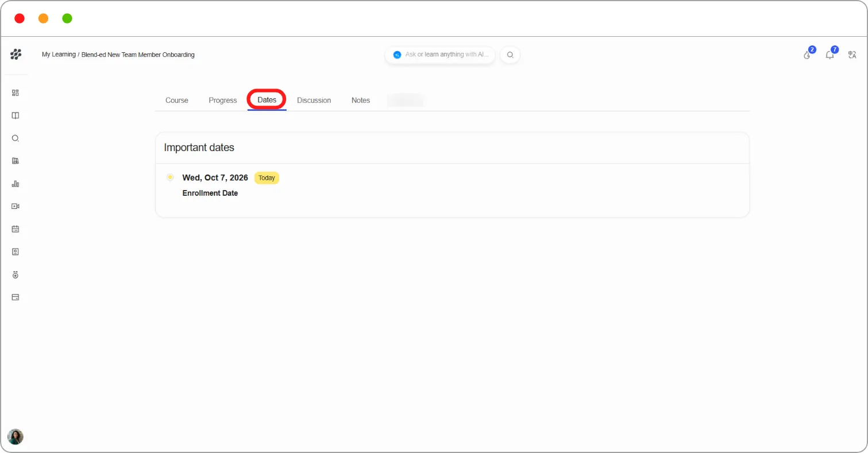Click the app logo in the sidebar
Screen dimensions: 868x453
pyautogui.click(x=16, y=55)
